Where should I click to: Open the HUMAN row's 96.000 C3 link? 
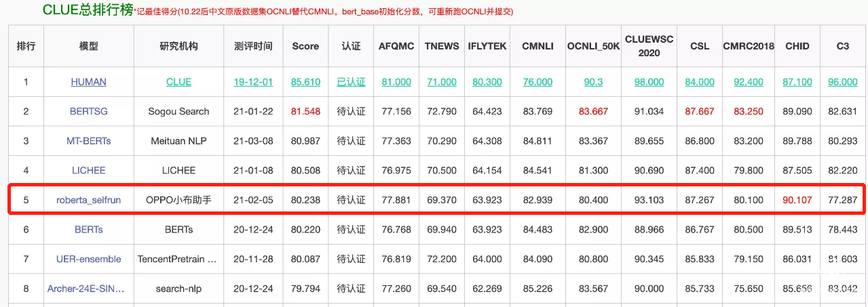click(x=842, y=82)
